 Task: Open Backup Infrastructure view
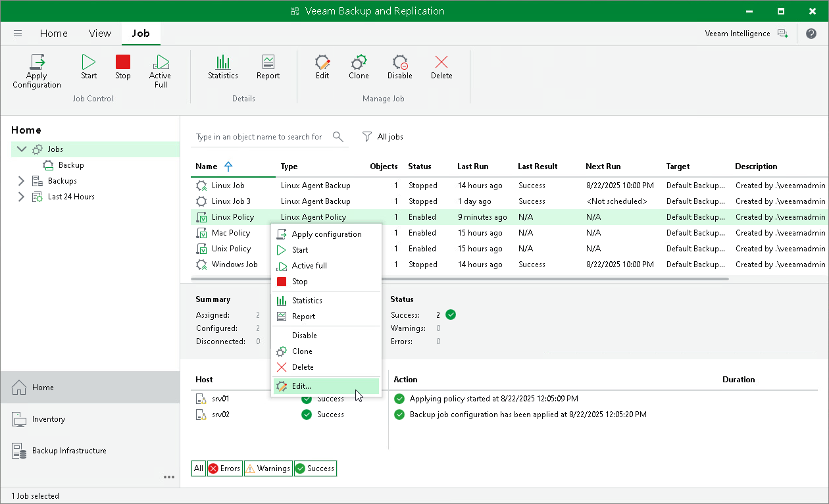[89, 451]
